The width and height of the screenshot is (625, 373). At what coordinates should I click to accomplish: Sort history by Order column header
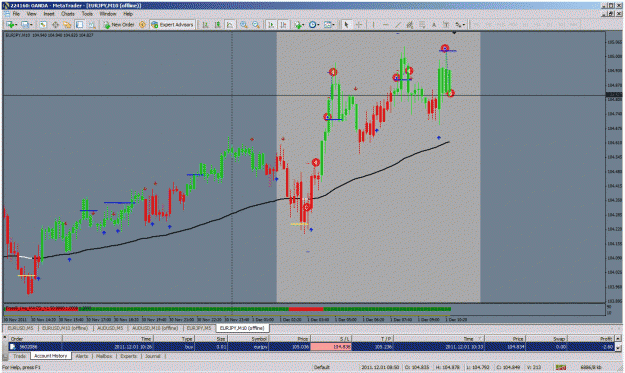[35, 339]
